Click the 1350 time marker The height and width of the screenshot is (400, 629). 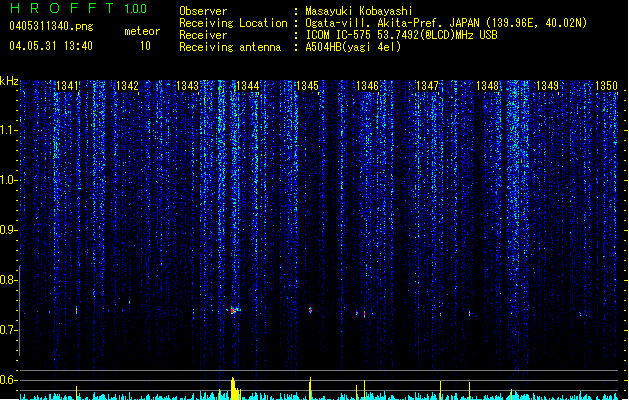607,85
